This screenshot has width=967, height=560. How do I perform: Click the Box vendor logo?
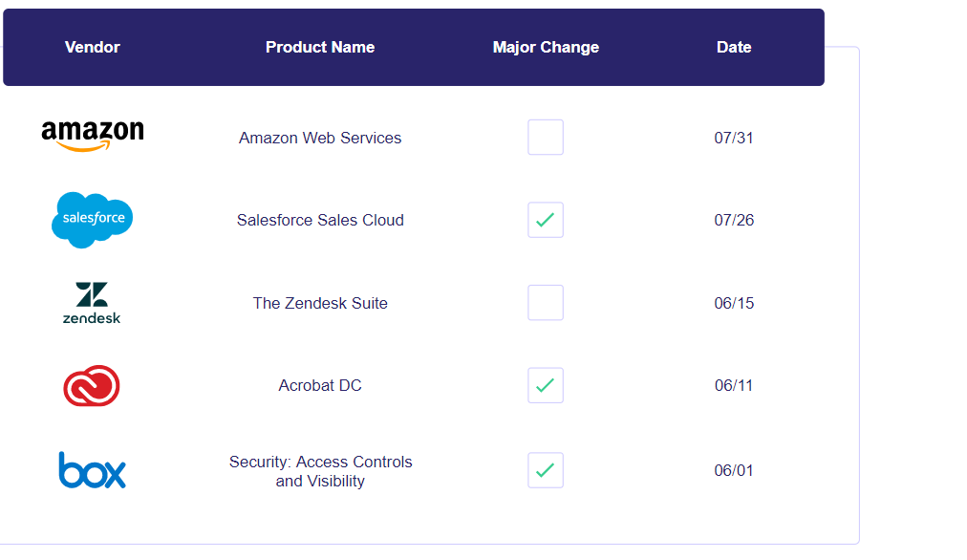92,470
